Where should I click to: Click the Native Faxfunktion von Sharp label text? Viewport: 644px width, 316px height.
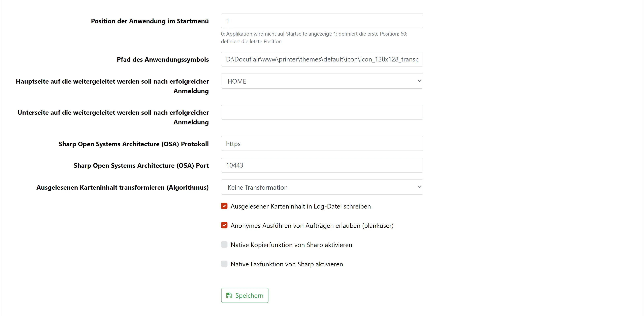(x=287, y=264)
